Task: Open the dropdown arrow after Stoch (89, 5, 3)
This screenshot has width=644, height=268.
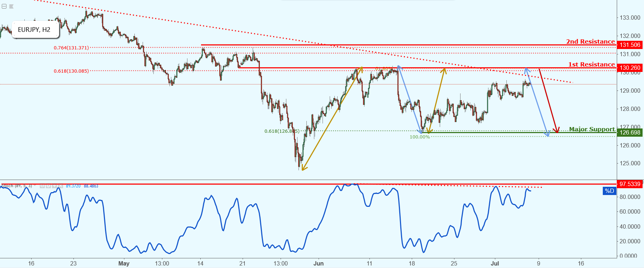Action: [35, 185]
